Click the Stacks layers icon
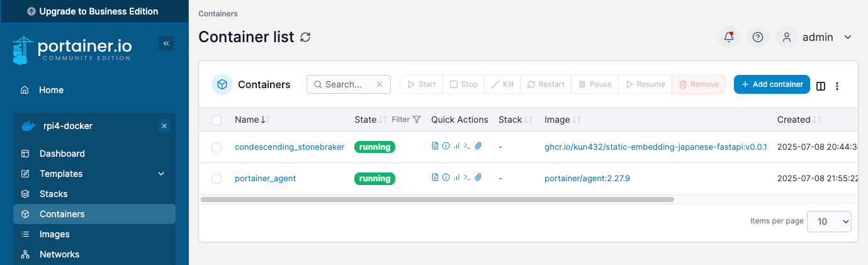Screen dimensions: 868x265 (x=25, y=194)
